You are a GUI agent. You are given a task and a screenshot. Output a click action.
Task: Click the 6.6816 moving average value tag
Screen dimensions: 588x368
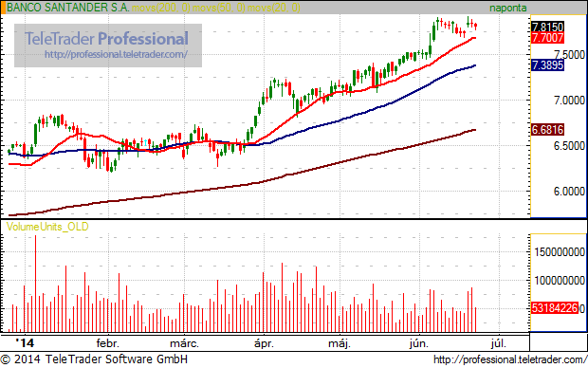[x=547, y=130]
